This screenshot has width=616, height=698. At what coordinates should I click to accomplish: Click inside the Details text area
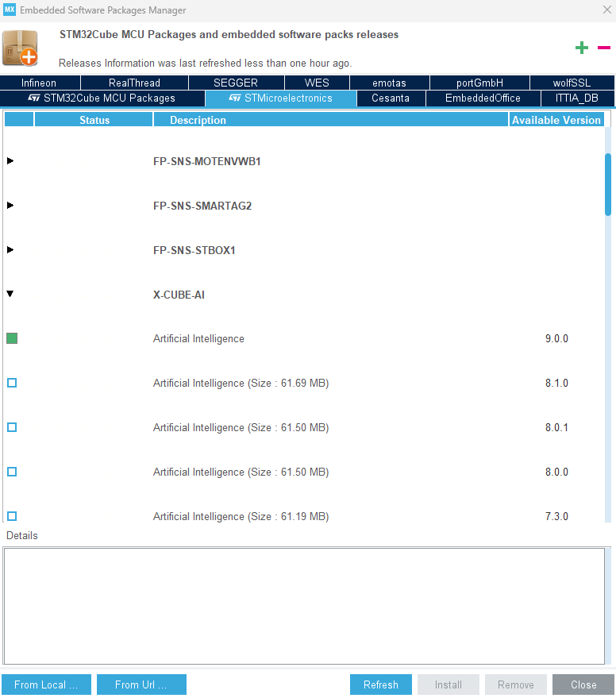click(304, 607)
